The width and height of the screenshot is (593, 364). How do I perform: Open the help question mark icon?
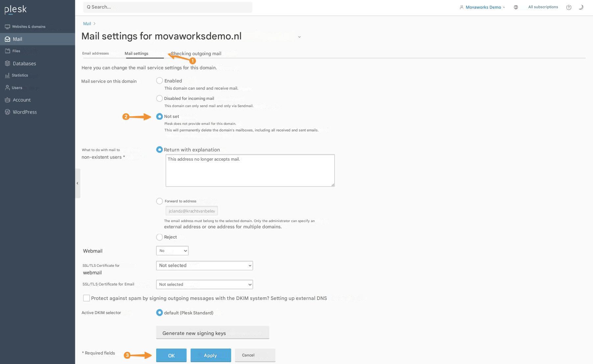click(x=569, y=7)
